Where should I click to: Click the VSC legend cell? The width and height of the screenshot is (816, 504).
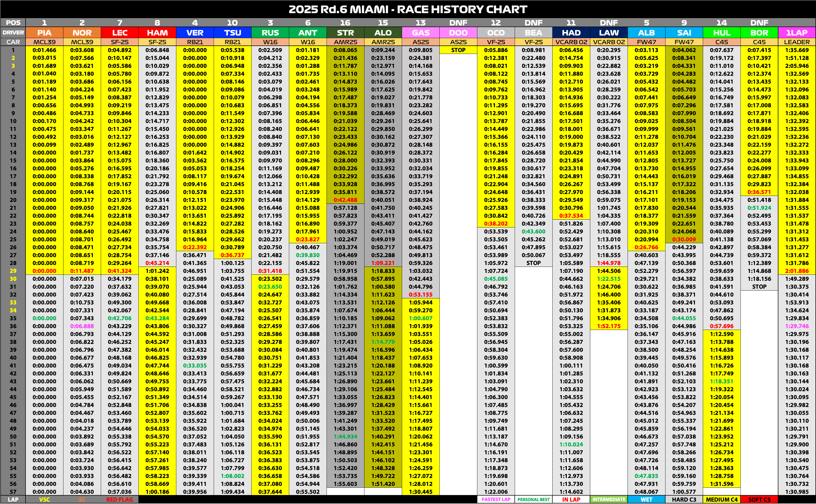(x=44, y=499)
